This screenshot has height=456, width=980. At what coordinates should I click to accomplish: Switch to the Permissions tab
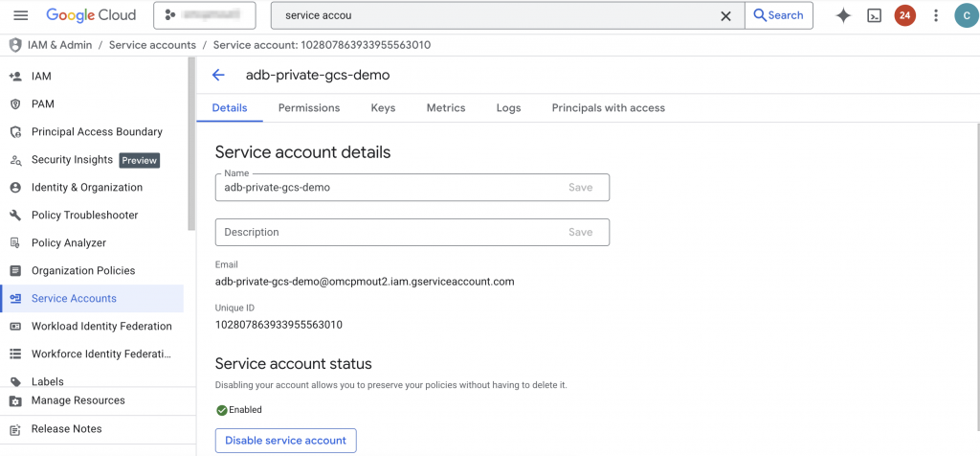[x=309, y=108]
